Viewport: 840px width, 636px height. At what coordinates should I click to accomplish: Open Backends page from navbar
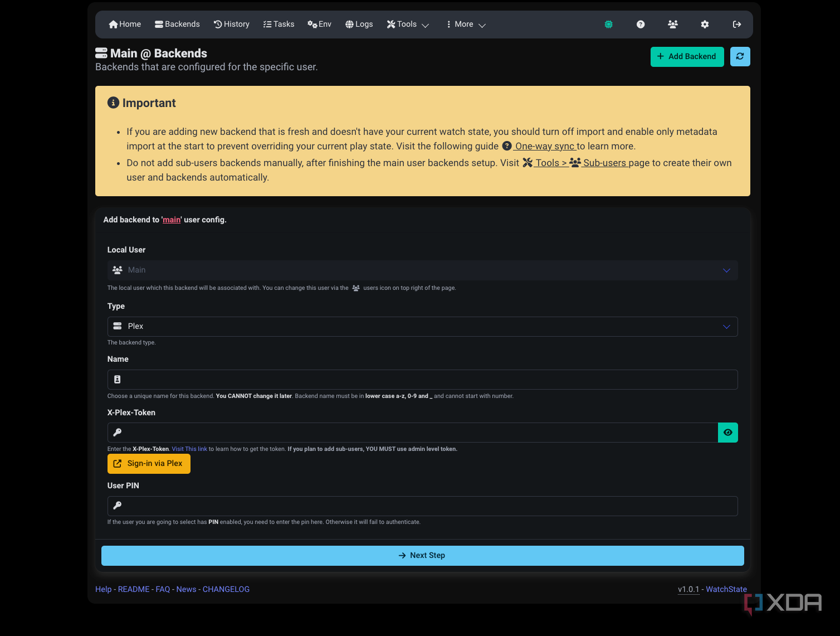[177, 25]
